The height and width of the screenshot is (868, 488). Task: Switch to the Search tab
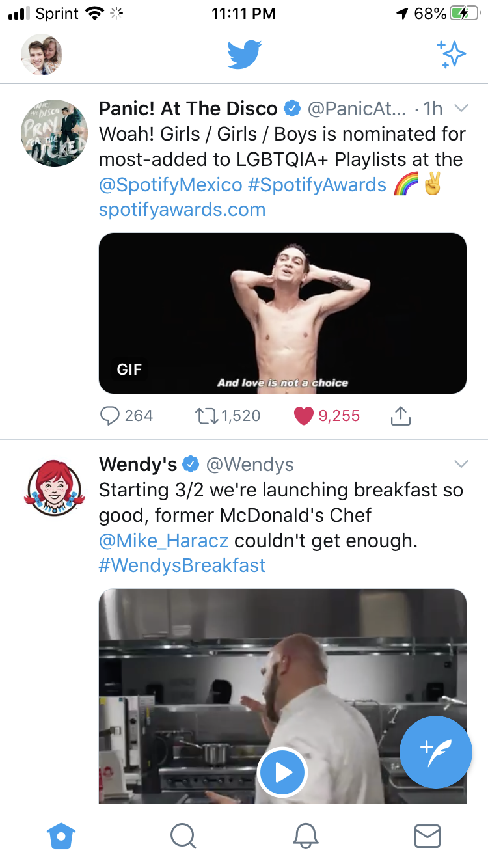coord(183,835)
